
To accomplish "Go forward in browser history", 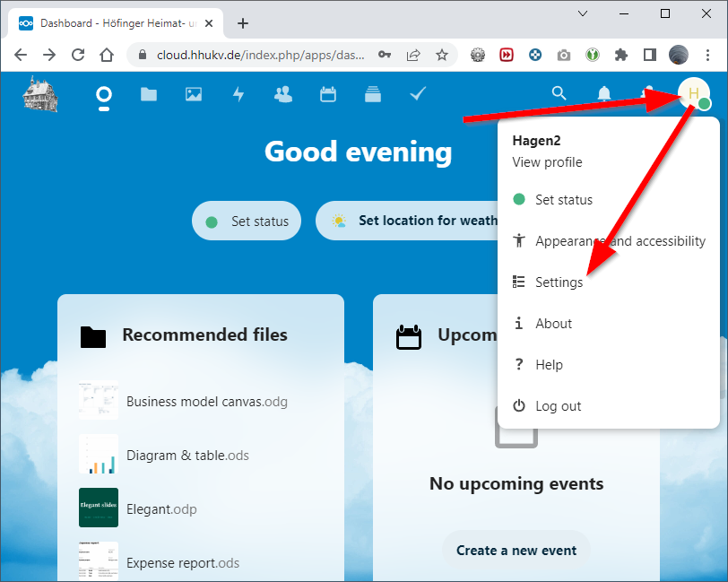I will point(49,55).
